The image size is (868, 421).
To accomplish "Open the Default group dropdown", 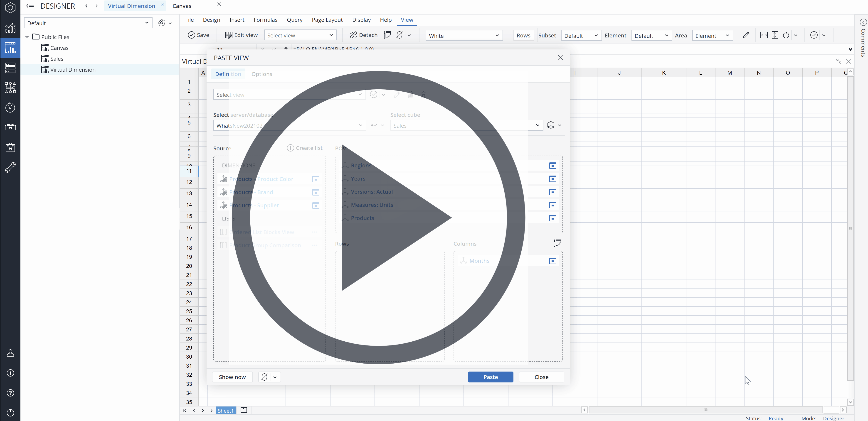I will pyautogui.click(x=88, y=23).
